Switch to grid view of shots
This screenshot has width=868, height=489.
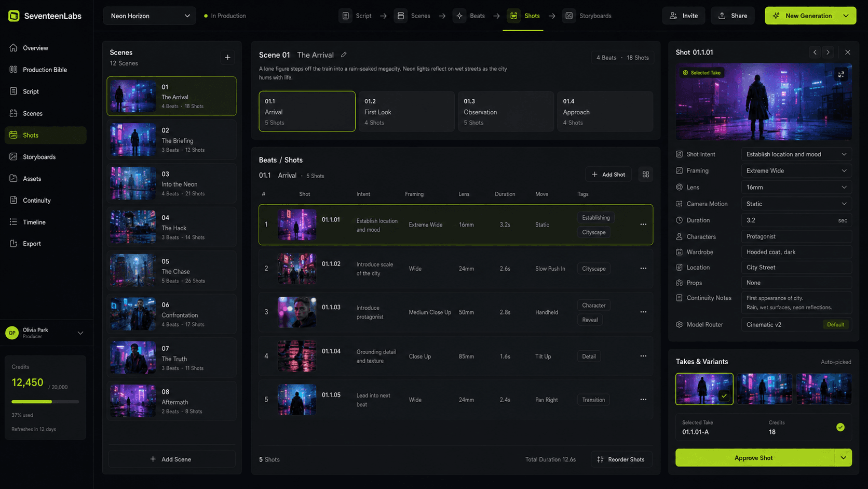pos(645,175)
